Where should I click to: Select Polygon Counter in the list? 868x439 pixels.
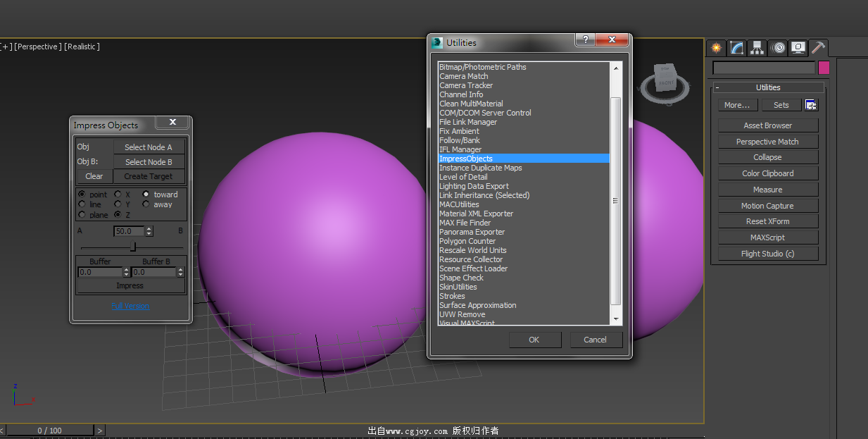click(524, 241)
